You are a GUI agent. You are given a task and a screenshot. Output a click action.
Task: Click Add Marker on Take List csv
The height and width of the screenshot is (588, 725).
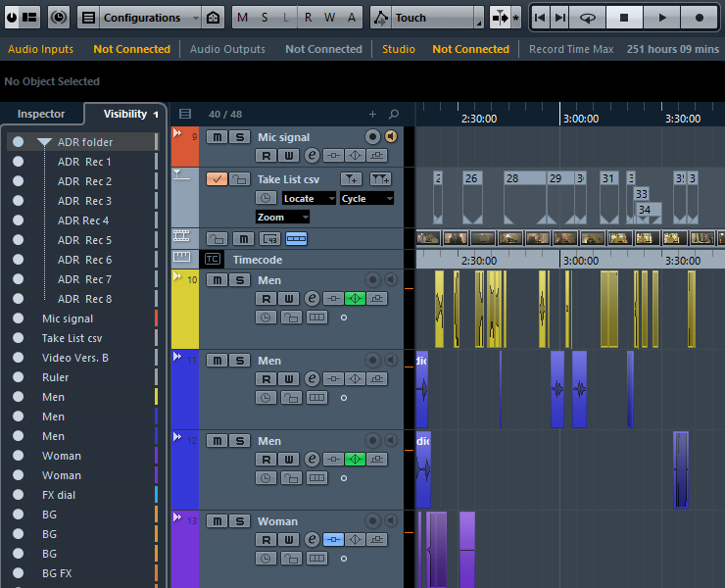[x=351, y=178]
